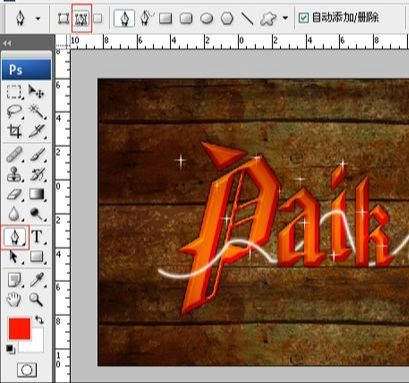Select the Hand tool
Image resolution: width=409 pixels, height=383 pixels.
(x=14, y=300)
